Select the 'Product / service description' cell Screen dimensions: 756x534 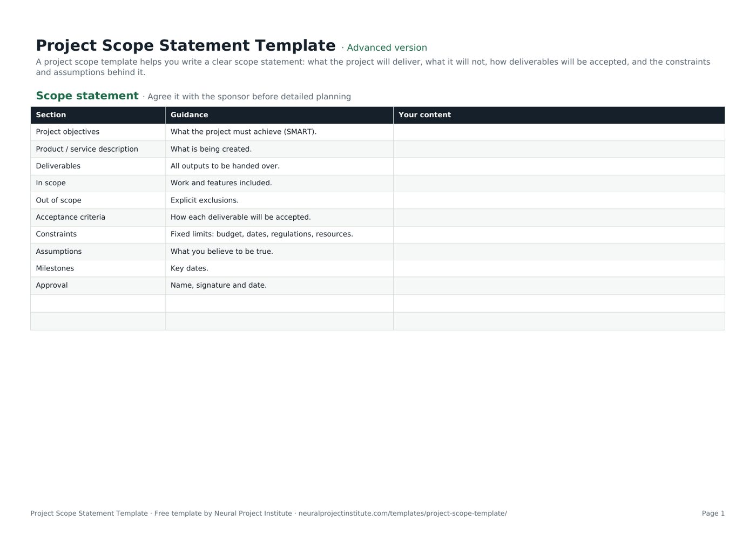[x=98, y=149]
